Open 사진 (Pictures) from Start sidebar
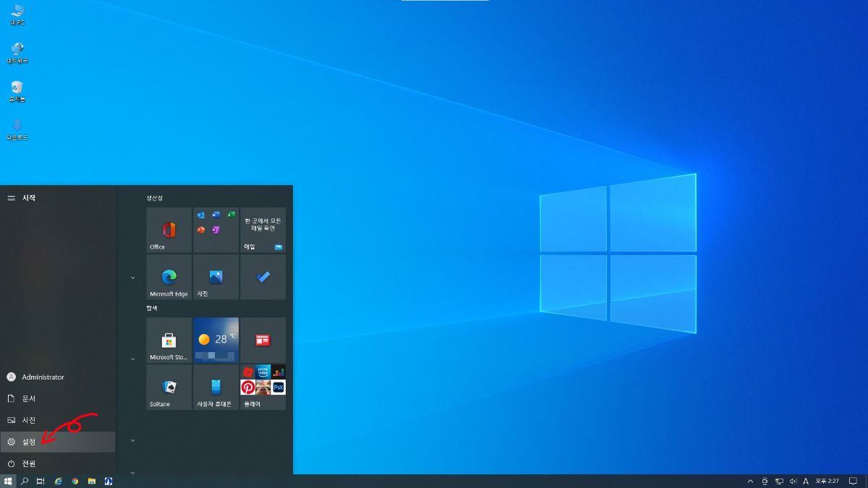The image size is (868, 488). click(58, 420)
